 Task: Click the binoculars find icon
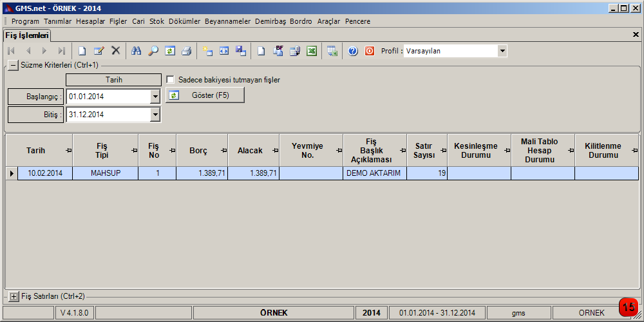[136, 51]
